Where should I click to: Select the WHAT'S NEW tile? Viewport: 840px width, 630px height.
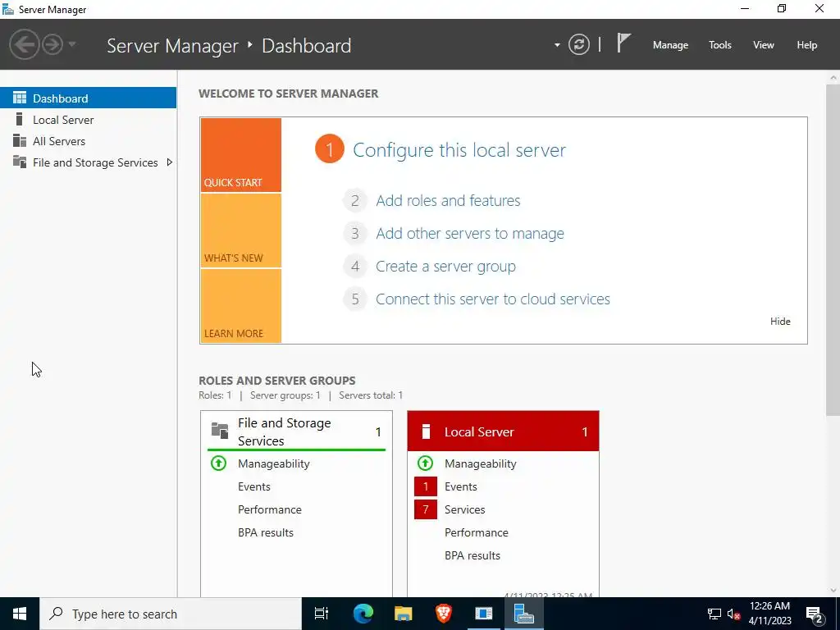pos(240,231)
